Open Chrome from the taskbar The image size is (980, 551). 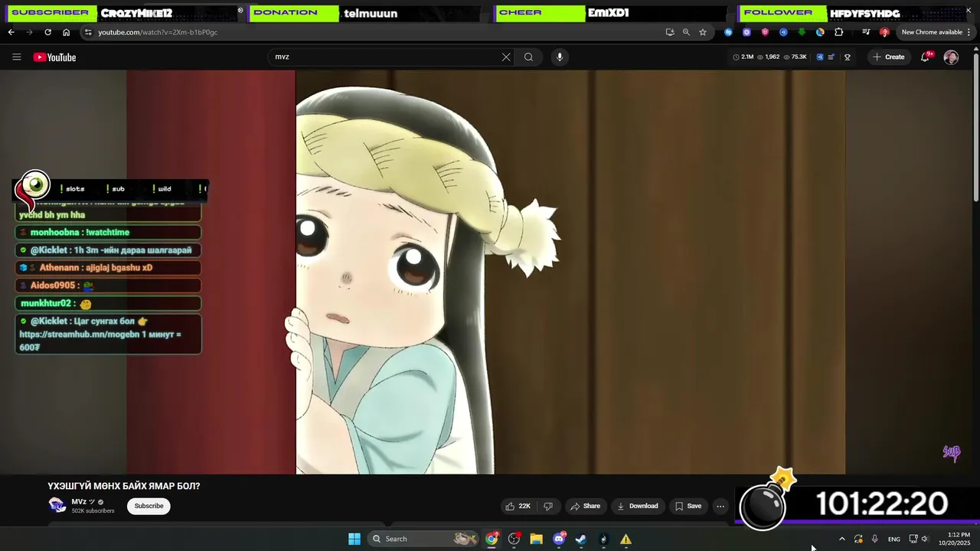492,539
